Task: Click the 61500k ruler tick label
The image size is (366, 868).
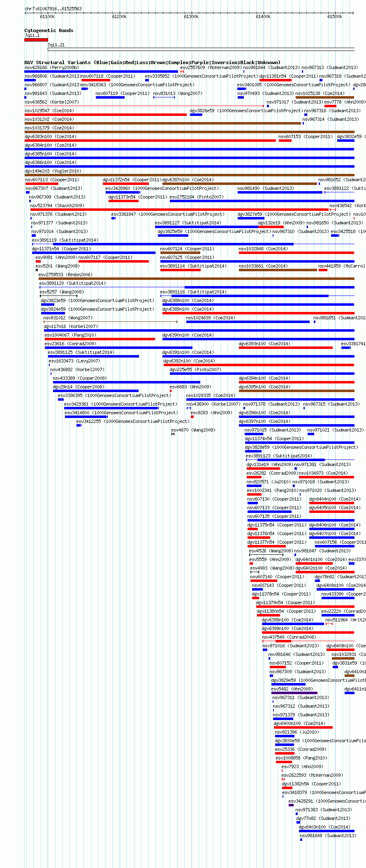Action: [x=335, y=16]
